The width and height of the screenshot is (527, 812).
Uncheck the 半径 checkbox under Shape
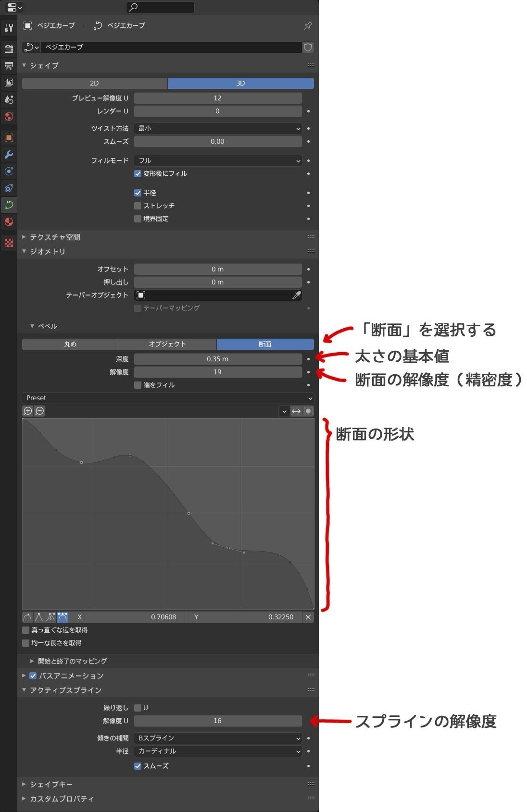(x=138, y=193)
